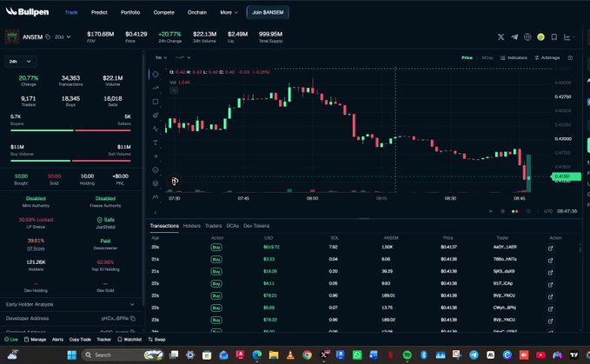Click the 0.41351 current price label
This screenshot has width=590, height=364.
(x=567, y=176)
